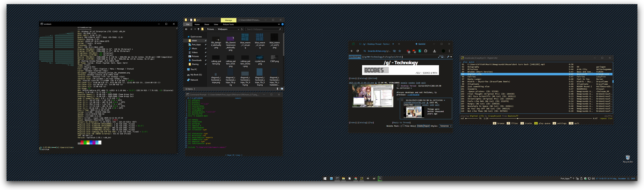Bookmark the 4chan page with star icon

[400, 51]
